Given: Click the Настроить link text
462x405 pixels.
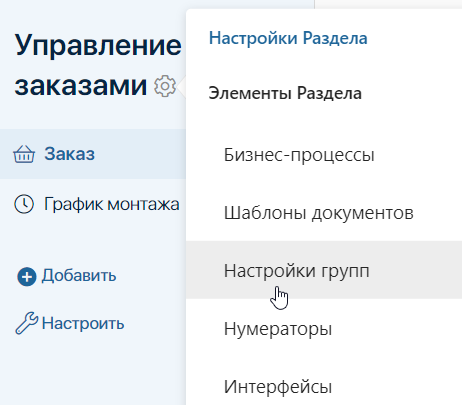Looking at the screenshot, I should 83,323.
